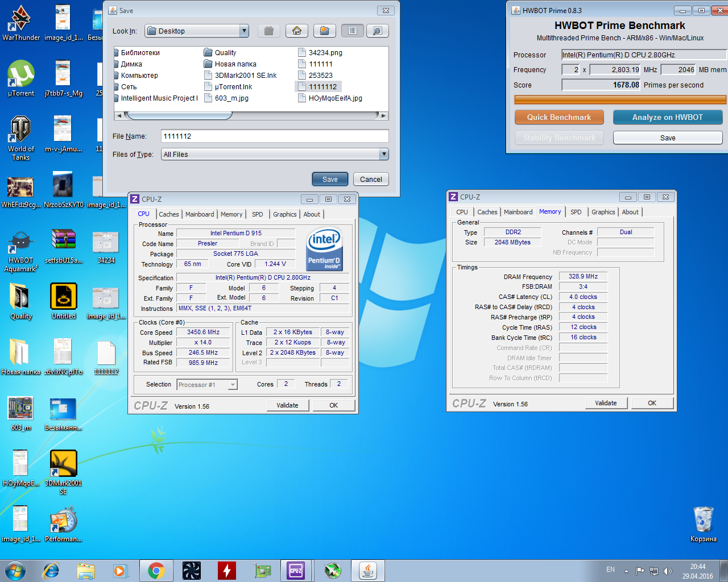Select the 3DMark2001 SE desktop shortcut
728x582 pixels.
tap(64, 473)
